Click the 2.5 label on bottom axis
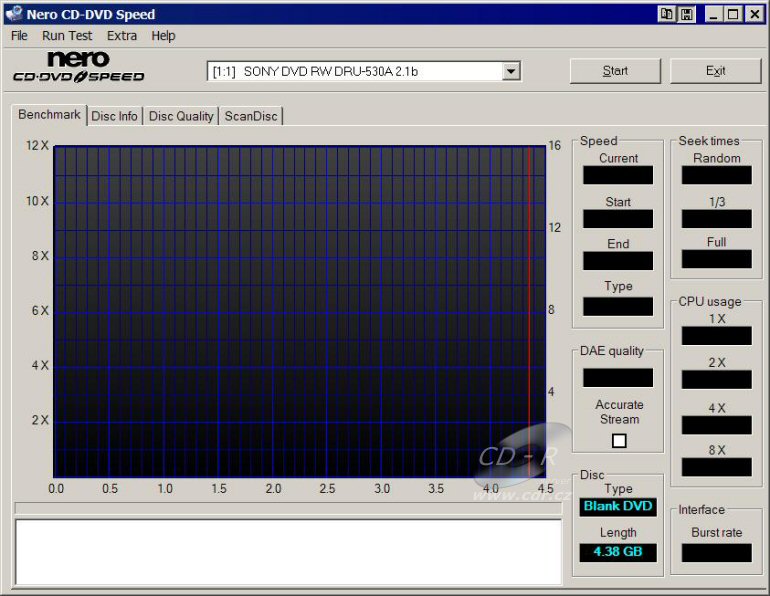Screen dimensions: 770x596 click(327, 489)
